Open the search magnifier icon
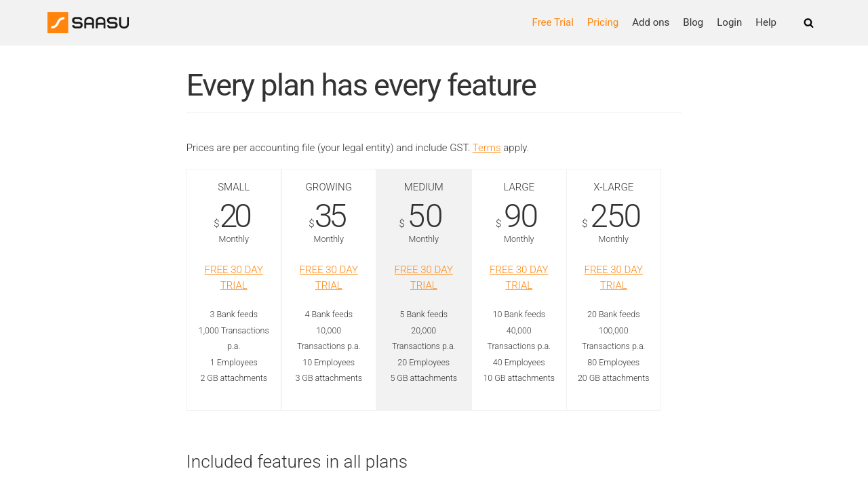The image size is (868, 488). (808, 23)
